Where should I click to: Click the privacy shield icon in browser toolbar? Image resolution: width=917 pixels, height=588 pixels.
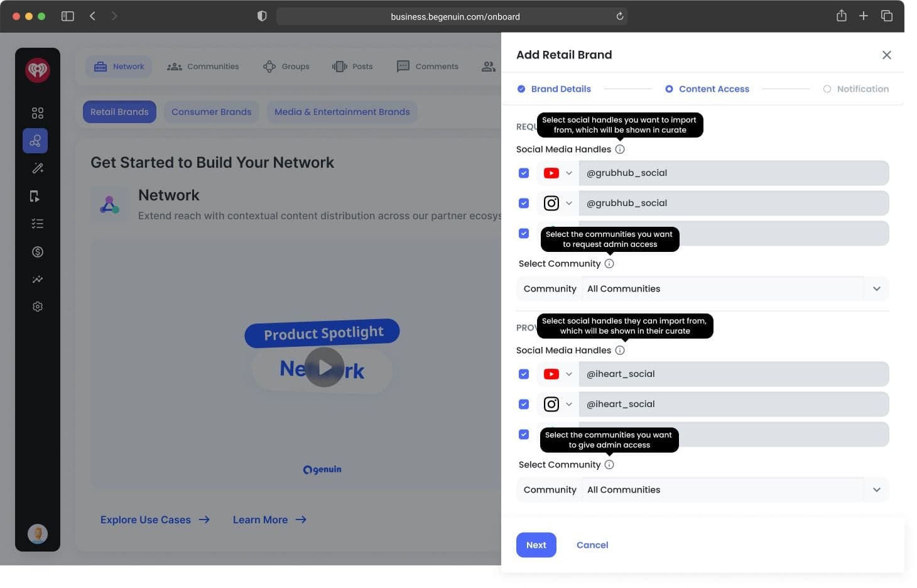pyautogui.click(x=262, y=16)
